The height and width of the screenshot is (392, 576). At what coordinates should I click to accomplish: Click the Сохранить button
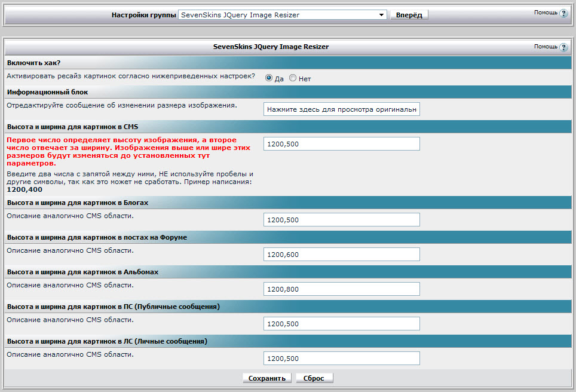pos(266,378)
